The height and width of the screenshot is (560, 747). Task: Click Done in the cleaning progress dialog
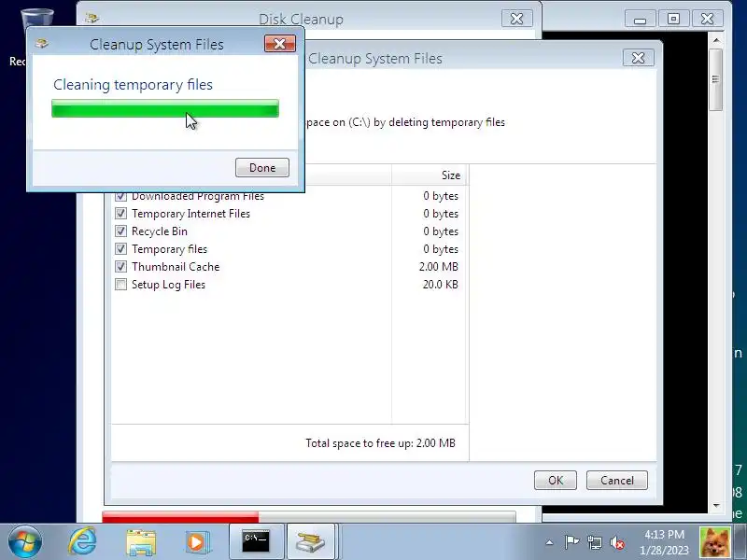point(262,168)
